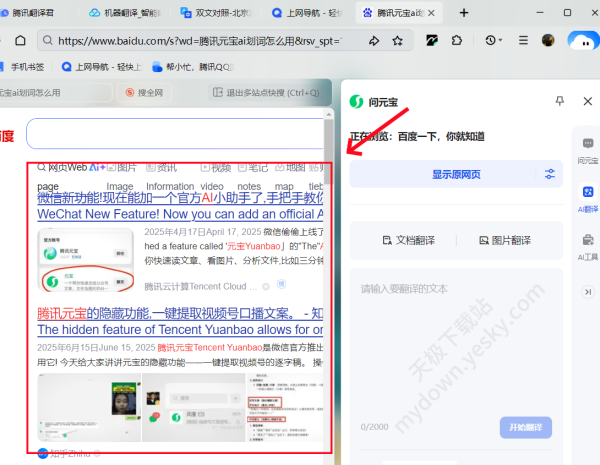Switch to the 上网导航 browser tab

click(x=303, y=13)
